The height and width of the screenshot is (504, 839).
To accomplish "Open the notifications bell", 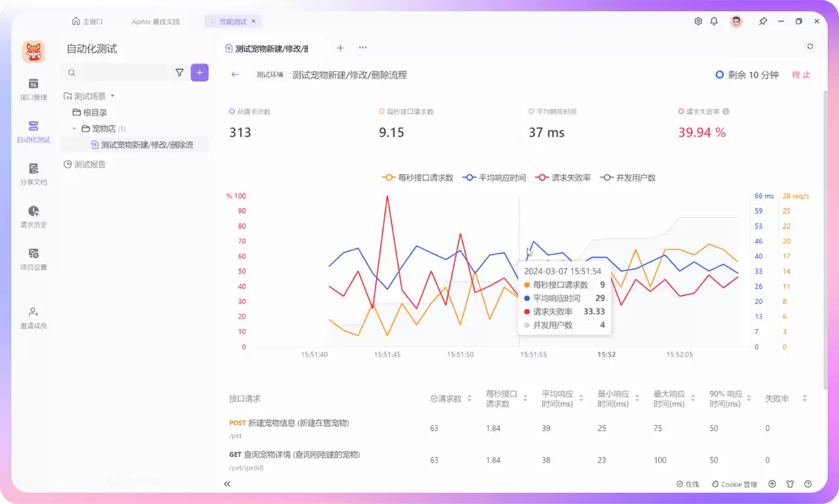I will click(x=714, y=21).
